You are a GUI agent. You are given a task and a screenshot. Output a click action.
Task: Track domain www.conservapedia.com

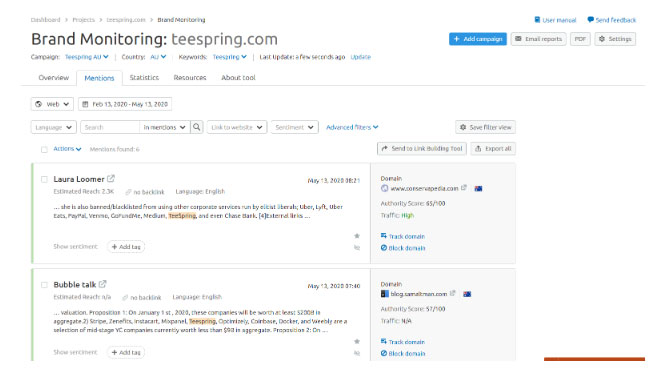(403, 236)
